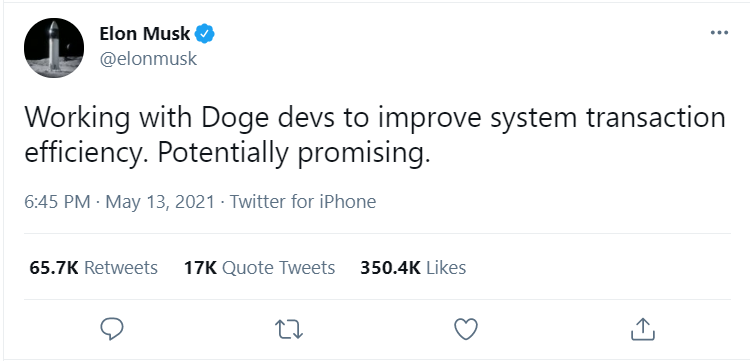Viewport: 750px width, 361px height.
Task: Open the share tweet upload icon
Action: 642,329
